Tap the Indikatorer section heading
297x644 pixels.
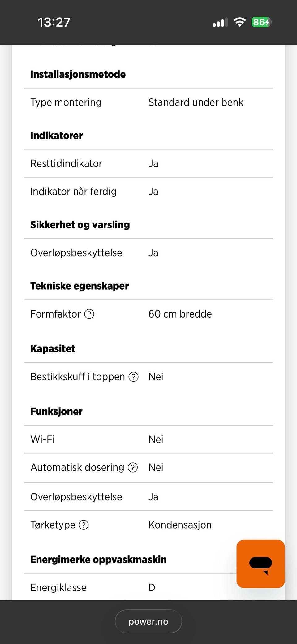[x=57, y=136]
